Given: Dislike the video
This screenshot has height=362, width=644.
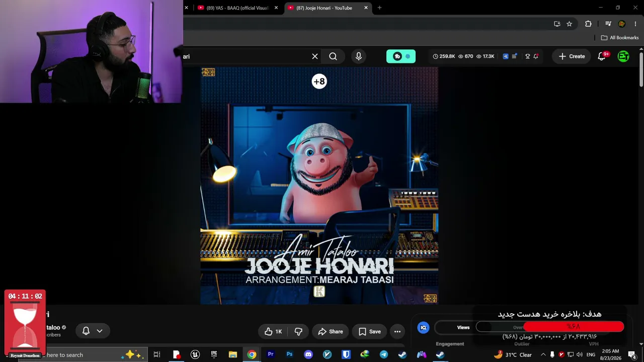Looking at the screenshot, I should coord(298,331).
